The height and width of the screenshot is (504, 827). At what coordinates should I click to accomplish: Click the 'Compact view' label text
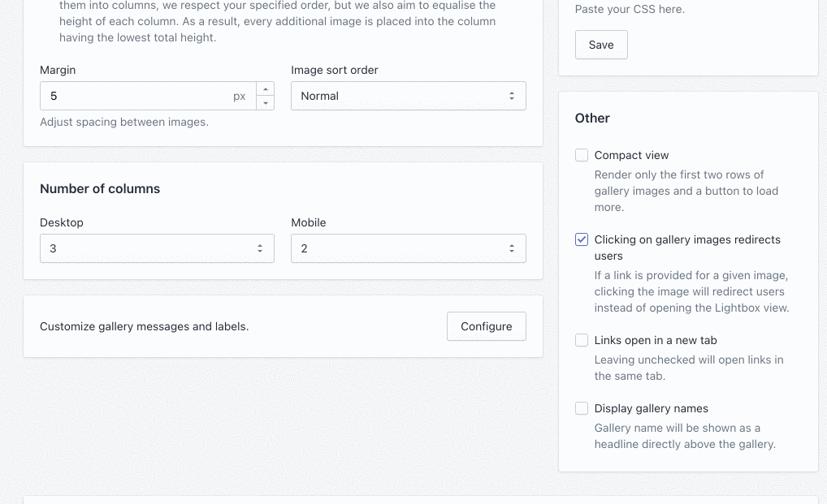(631, 155)
